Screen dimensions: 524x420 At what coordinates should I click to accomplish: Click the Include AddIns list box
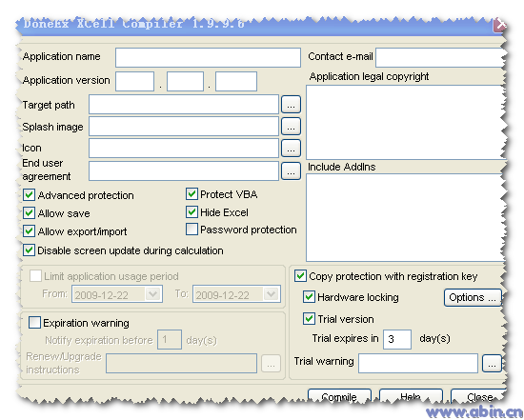click(405, 217)
